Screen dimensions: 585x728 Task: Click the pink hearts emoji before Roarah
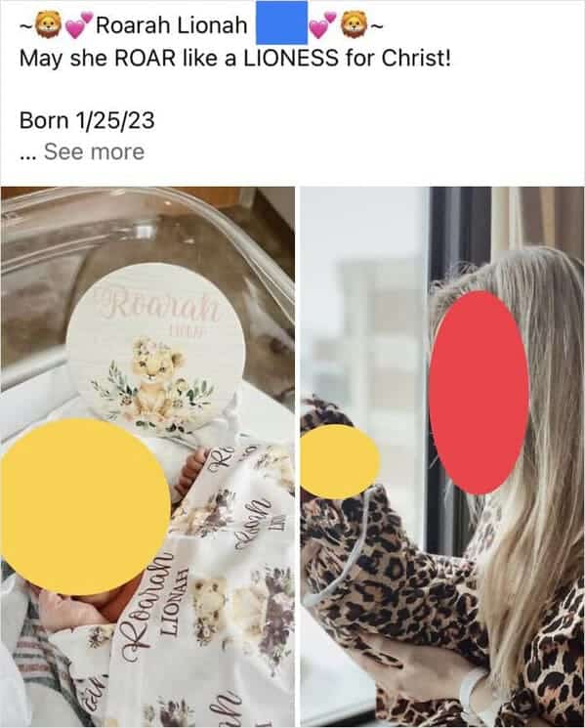[x=79, y=25]
